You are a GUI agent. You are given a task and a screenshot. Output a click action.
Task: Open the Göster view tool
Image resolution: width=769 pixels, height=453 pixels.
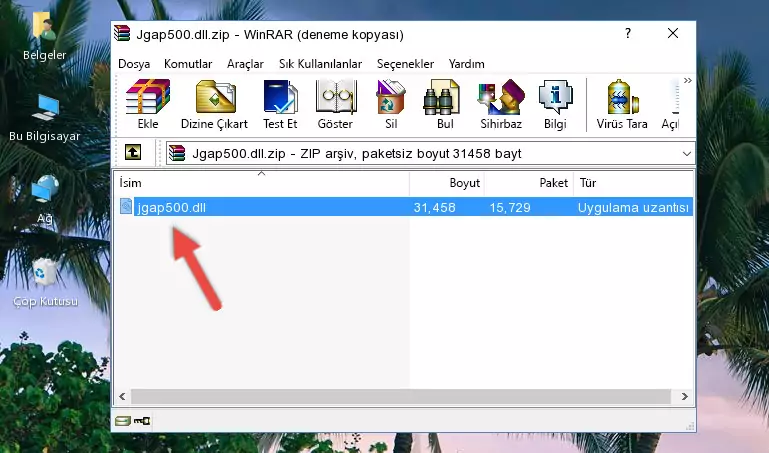click(x=335, y=104)
